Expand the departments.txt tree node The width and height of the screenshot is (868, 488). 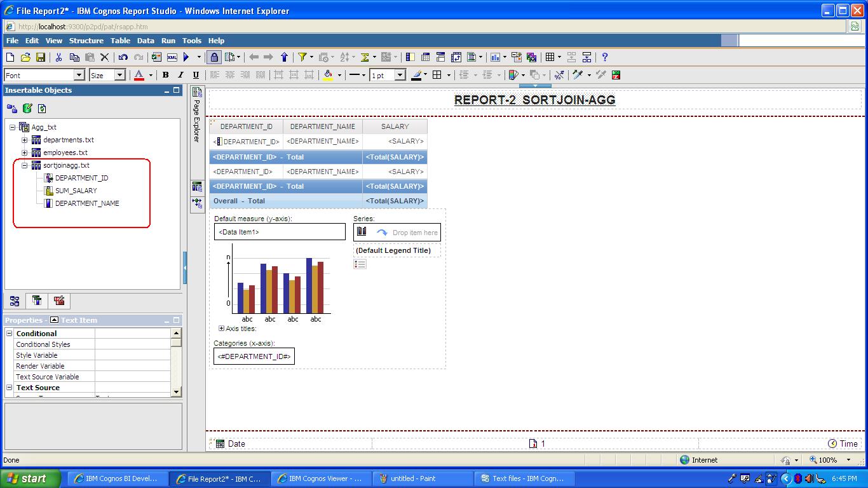click(25, 140)
